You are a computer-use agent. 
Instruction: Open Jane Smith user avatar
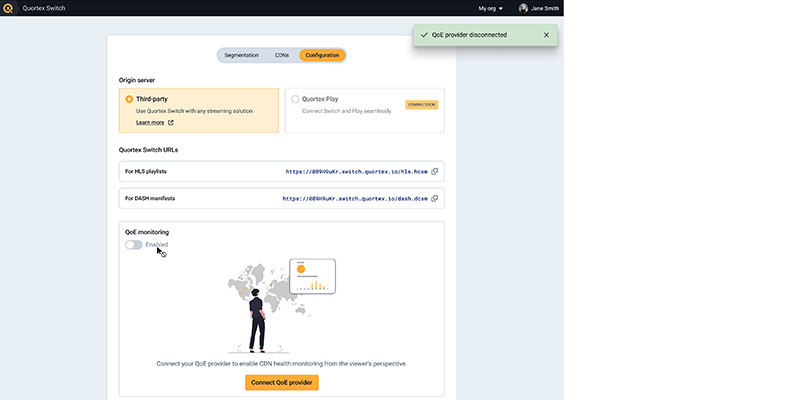tap(523, 8)
